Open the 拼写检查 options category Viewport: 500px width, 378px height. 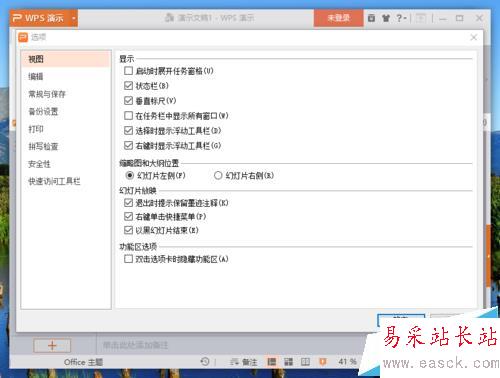[66, 147]
